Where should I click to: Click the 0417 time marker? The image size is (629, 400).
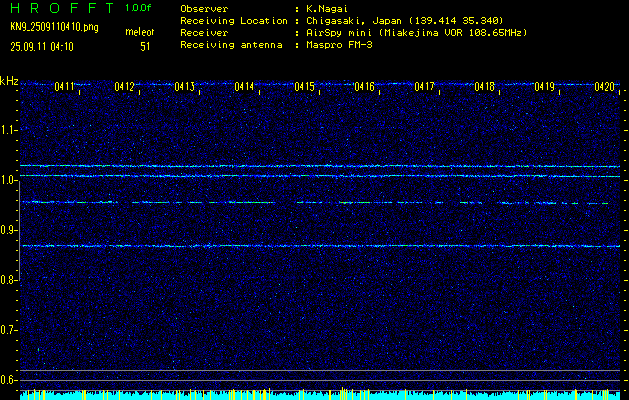(x=424, y=86)
